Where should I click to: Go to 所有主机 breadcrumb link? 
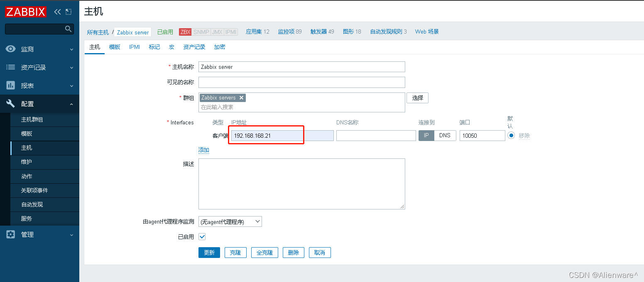(98, 32)
